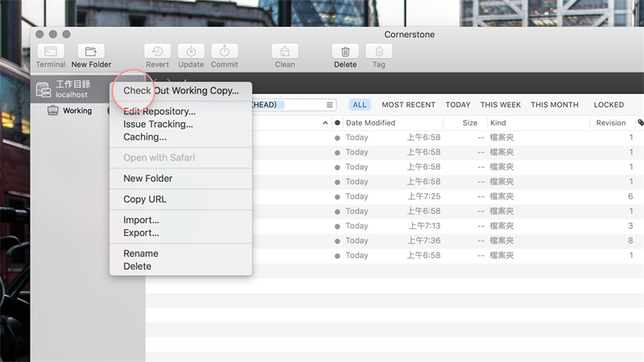Image resolution: width=644 pixels, height=362 pixels.
Task: Click Copy URL in the context menu
Action: coord(145,200)
